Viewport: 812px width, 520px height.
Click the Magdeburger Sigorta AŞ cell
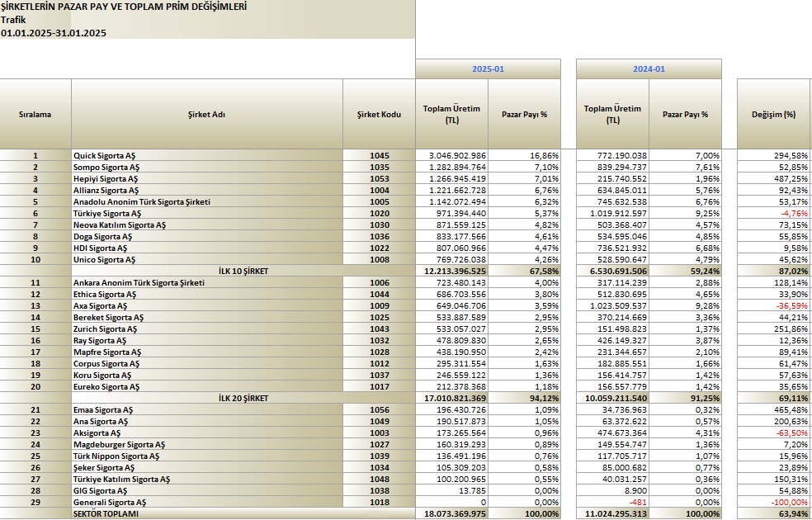(x=207, y=444)
